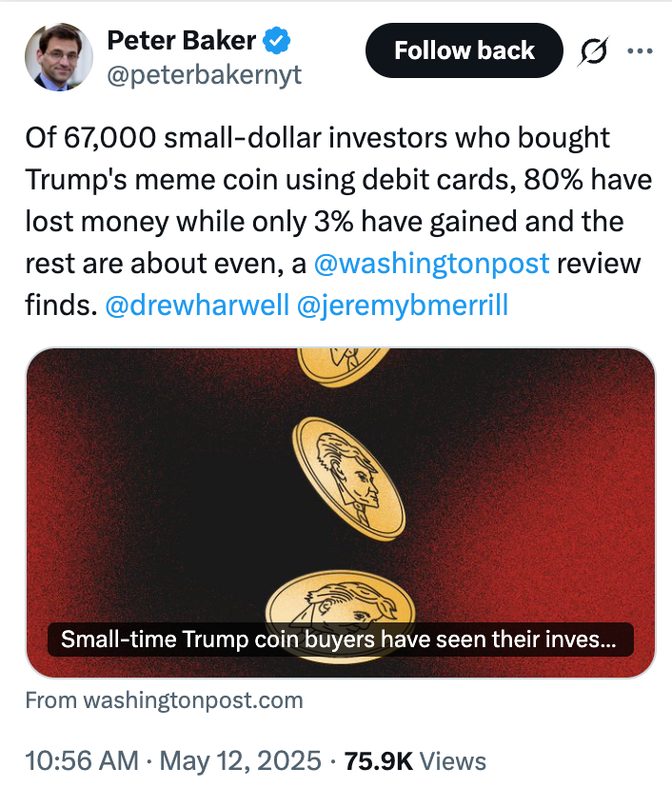Click the 'From washingtonpost.com' source label
672x788 pixels.
pyautogui.click(x=164, y=701)
